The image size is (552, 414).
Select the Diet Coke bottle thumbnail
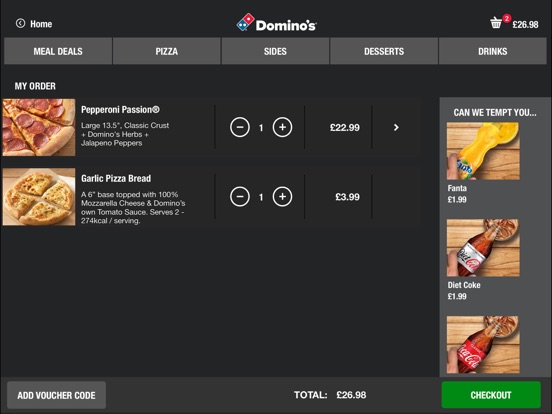pyautogui.click(x=483, y=248)
